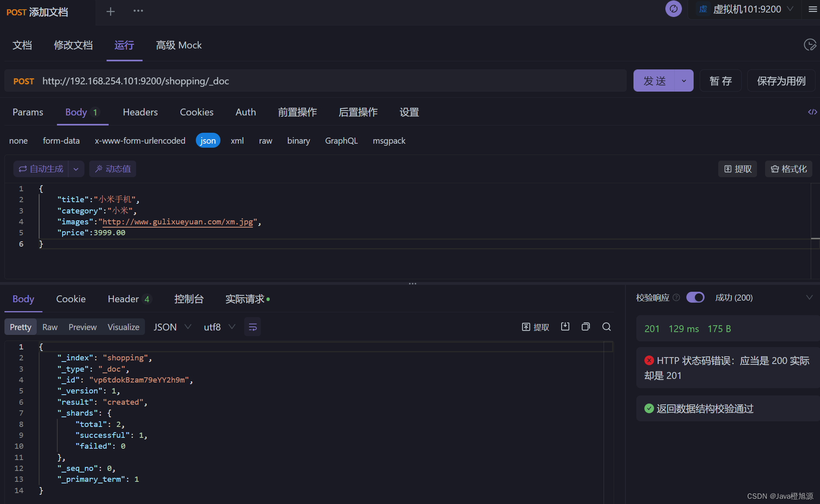Switch response view to Visualize
This screenshot has height=504, width=820.
coord(124,327)
